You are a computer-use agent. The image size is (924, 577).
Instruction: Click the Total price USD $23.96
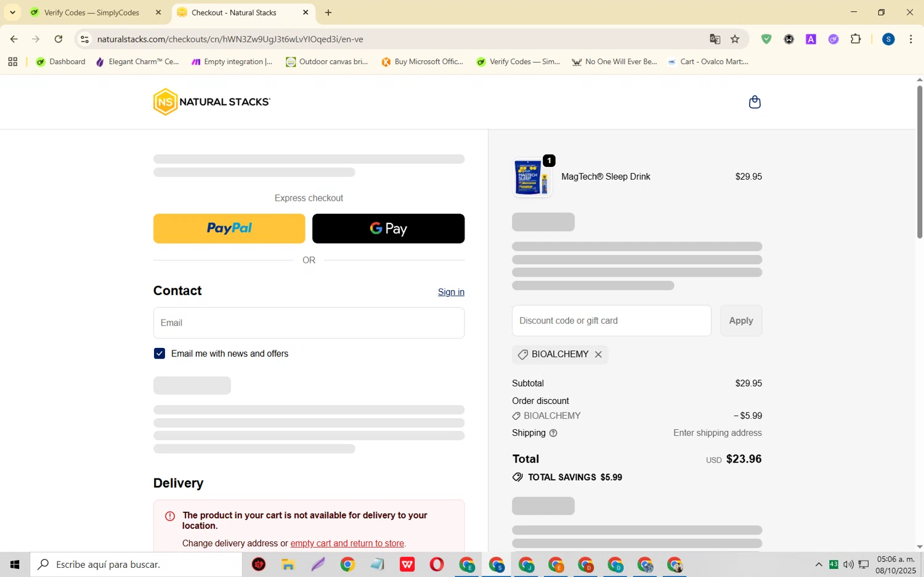click(734, 459)
